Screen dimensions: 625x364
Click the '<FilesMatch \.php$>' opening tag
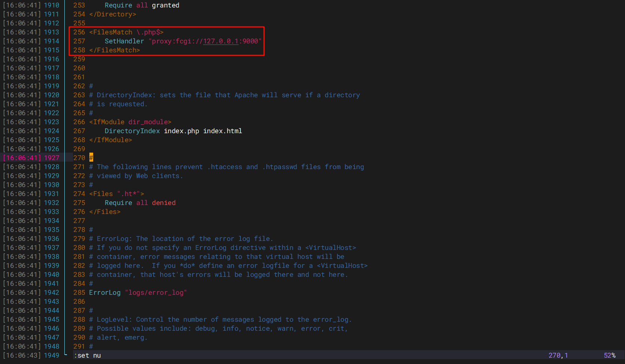tap(126, 32)
